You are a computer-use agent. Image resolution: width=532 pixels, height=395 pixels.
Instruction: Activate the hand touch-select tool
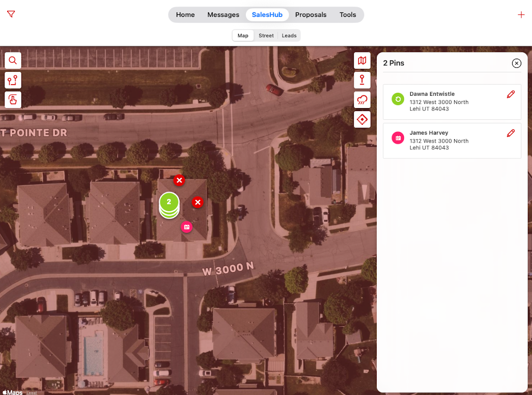pos(13,100)
